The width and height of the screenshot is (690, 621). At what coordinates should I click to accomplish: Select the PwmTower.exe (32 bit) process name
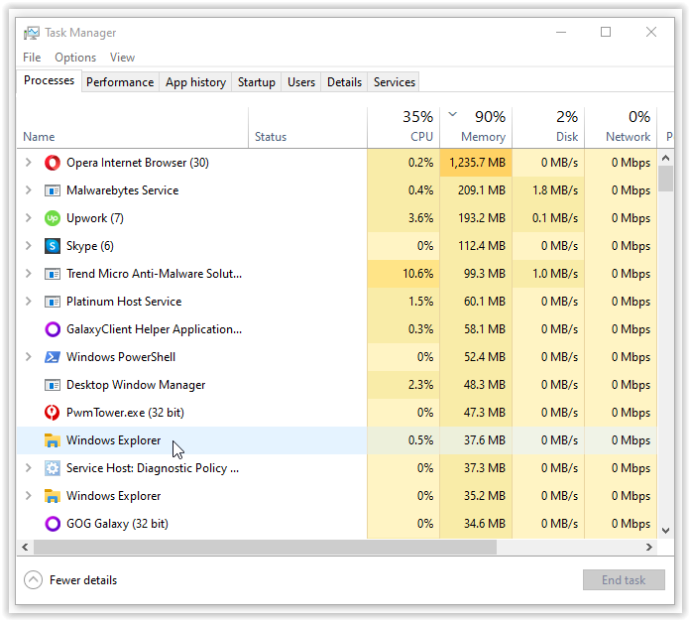[125, 413]
